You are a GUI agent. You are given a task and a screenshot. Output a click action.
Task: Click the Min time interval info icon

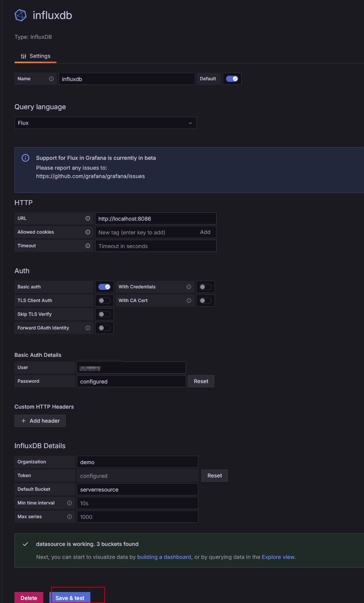(x=70, y=503)
